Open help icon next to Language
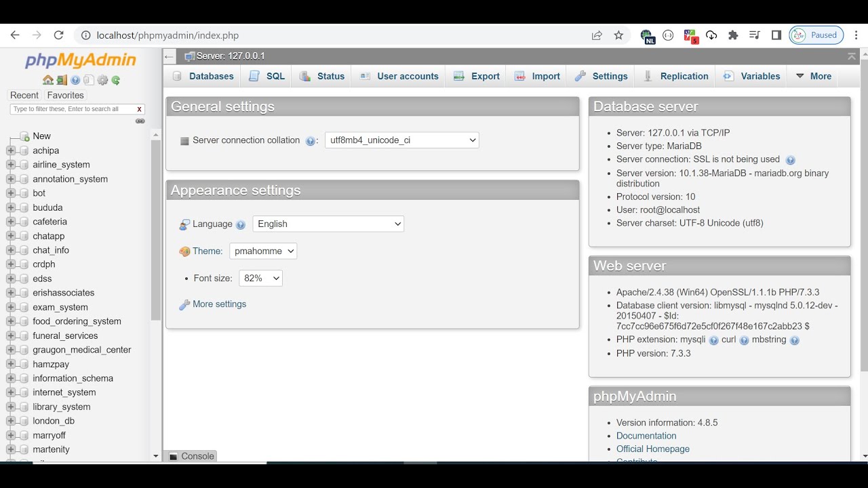Screen dimensions: 868x488 (241, 225)
